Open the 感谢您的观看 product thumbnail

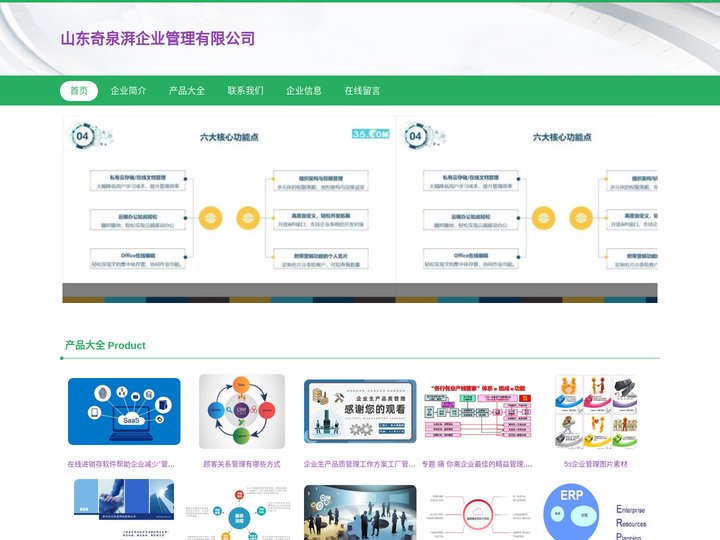tap(360, 411)
